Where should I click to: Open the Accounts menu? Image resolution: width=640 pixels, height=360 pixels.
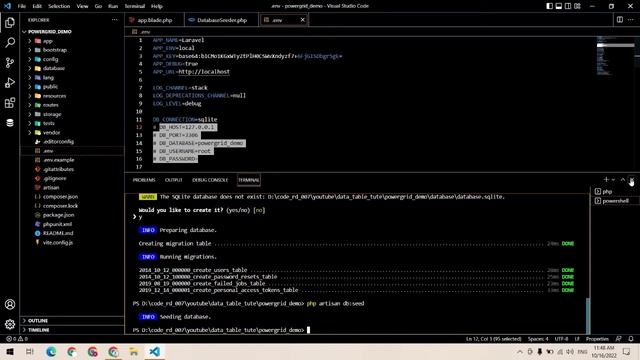coord(10,304)
